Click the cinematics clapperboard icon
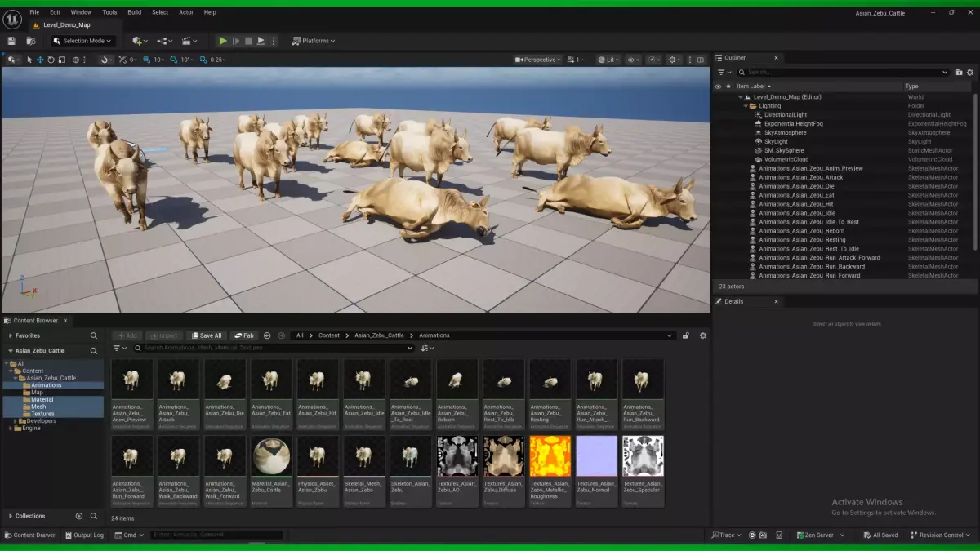 tap(188, 41)
